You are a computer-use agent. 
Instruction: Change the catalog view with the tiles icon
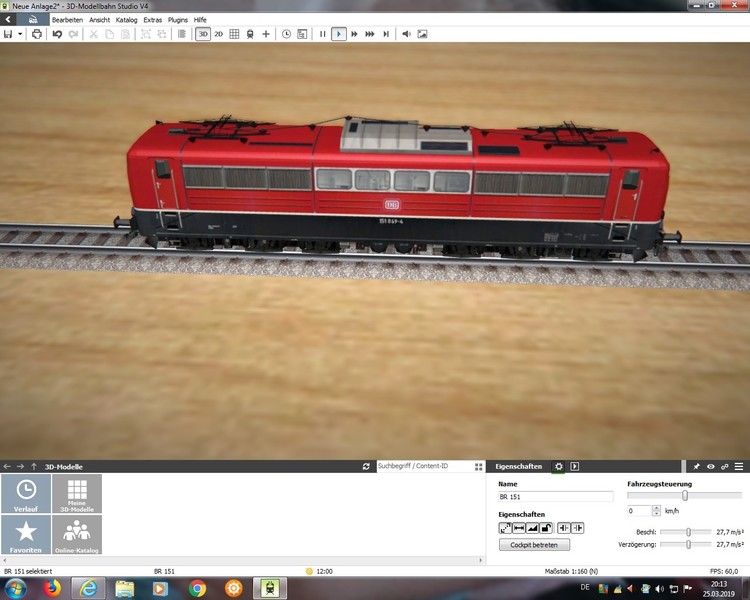click(479, 467)
